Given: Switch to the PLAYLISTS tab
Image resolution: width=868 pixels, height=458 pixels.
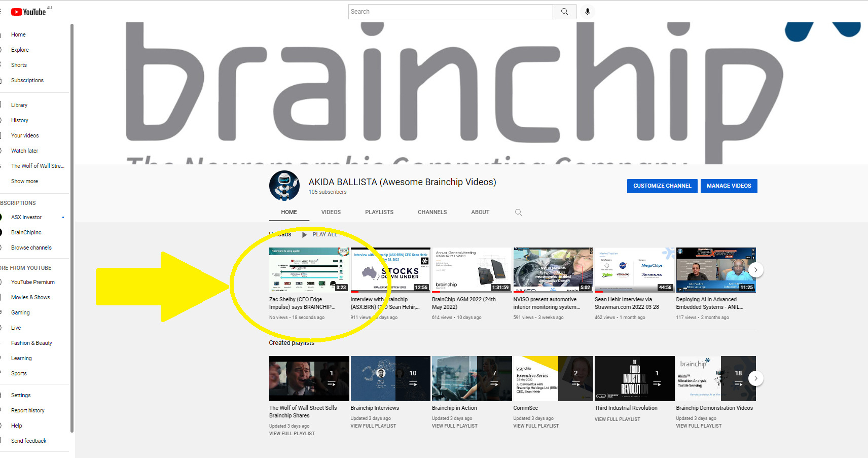Looking at the screenshot, I should click(379, 213).
